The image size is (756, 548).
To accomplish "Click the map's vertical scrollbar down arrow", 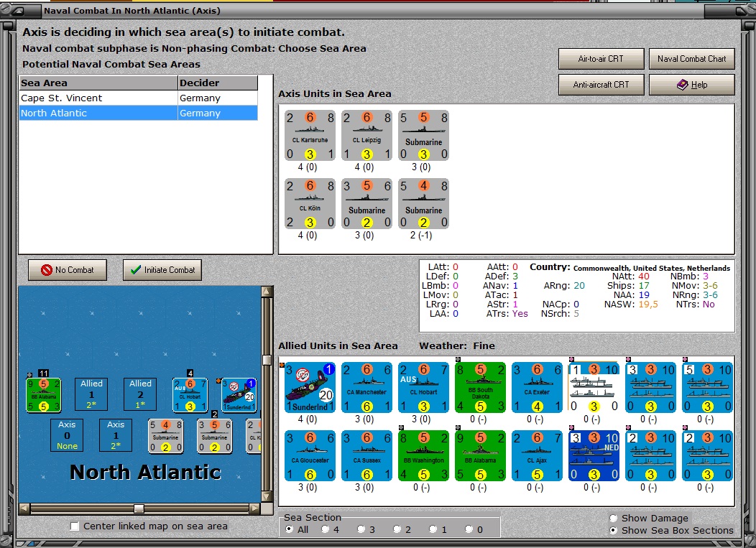I will 267,496.
